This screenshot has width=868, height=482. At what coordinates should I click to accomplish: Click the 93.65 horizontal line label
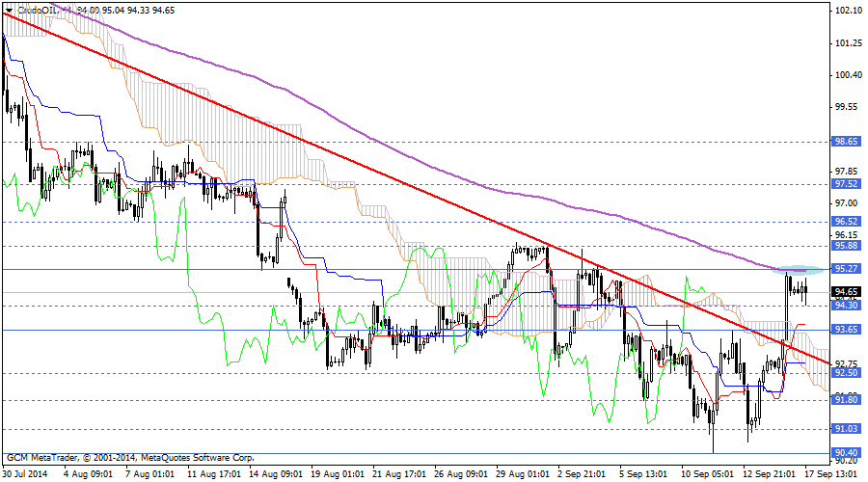847,330
